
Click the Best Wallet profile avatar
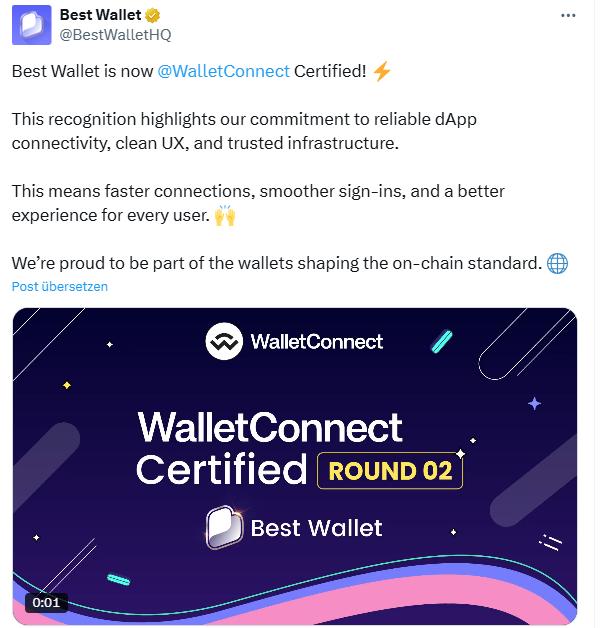pos(31,25)
